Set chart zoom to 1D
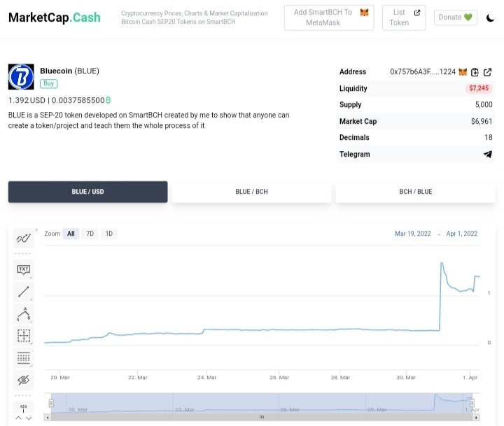The image size is (504, 426). [x=109, y=234]
